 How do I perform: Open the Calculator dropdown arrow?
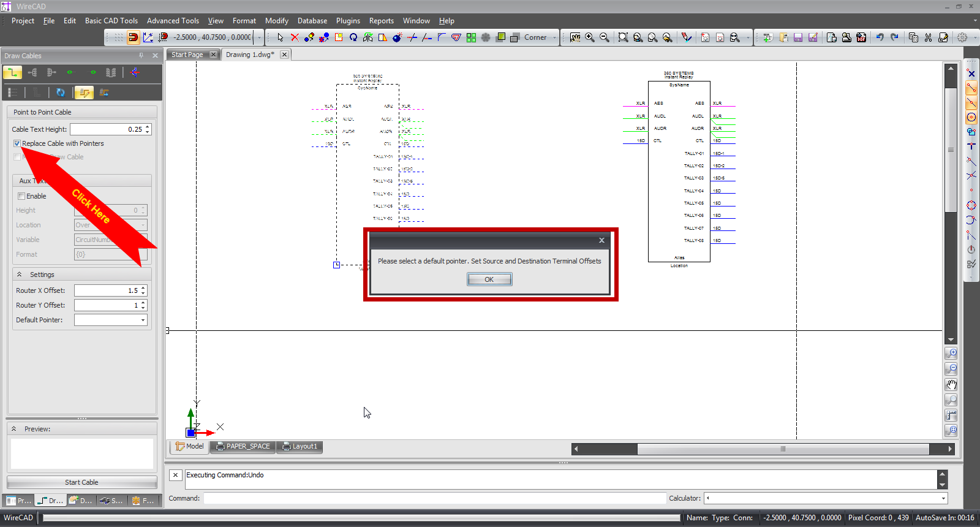tap(943, 498)
